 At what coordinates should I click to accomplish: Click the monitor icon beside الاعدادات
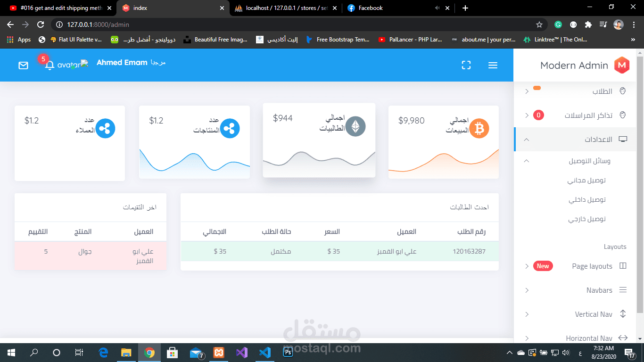[x=623, y=140]
